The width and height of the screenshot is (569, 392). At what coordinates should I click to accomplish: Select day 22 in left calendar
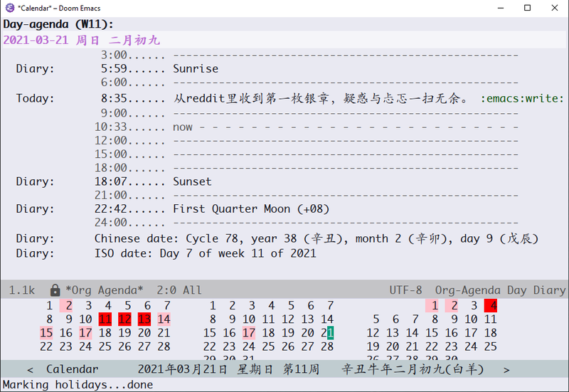46,346
